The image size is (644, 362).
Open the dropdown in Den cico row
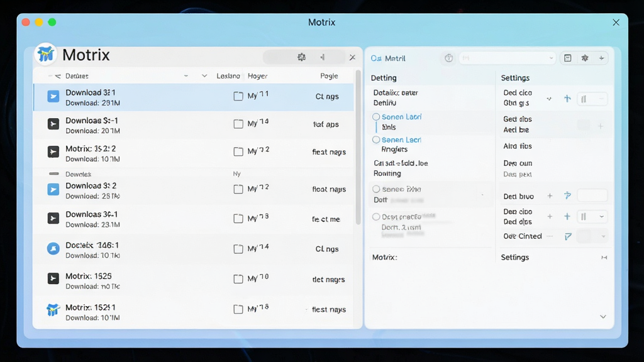(x=601, y=217)
